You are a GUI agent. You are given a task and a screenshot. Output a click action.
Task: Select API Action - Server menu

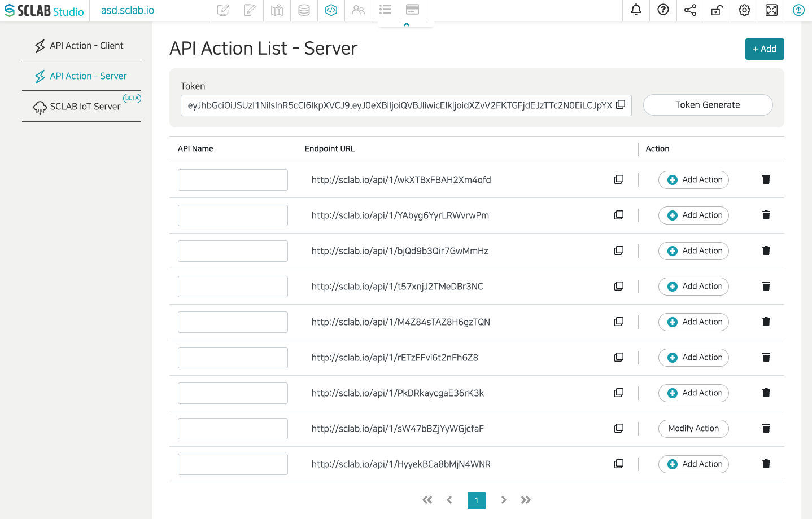[x=81, y=76]
